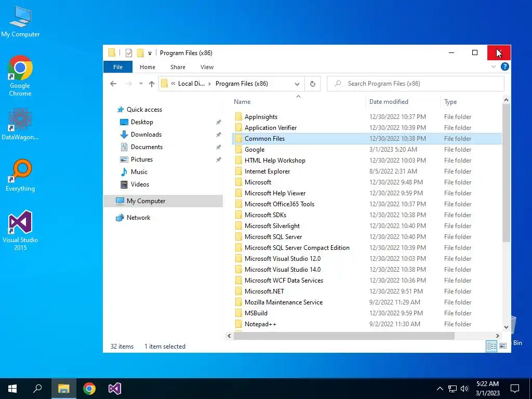Click the Common Files folder icon
Image resolution: width=532 pixels, height=399 pixels.
click(238, 138)
